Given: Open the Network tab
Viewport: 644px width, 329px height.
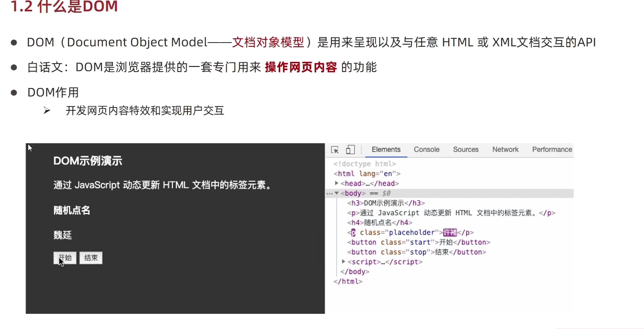Looking at the screenshot, I should [505, 150].
